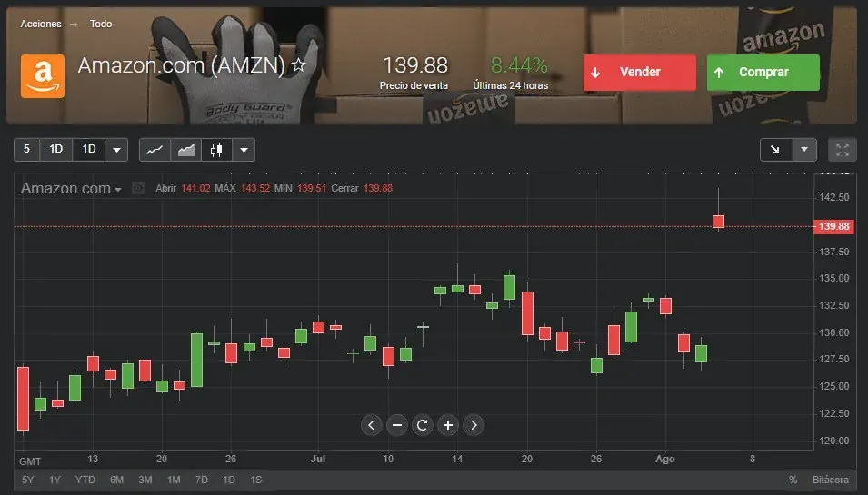Viewport: 868px width, 495px height.
Task: Select the 1D range at bottom
Action: click(x=229, y=480)
